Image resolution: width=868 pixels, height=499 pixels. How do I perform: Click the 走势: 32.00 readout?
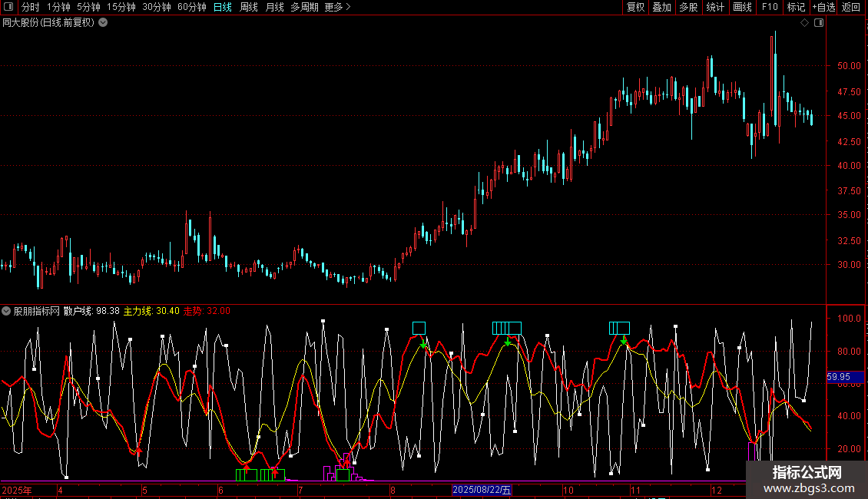pyautogui.click(x=207, y=311)
